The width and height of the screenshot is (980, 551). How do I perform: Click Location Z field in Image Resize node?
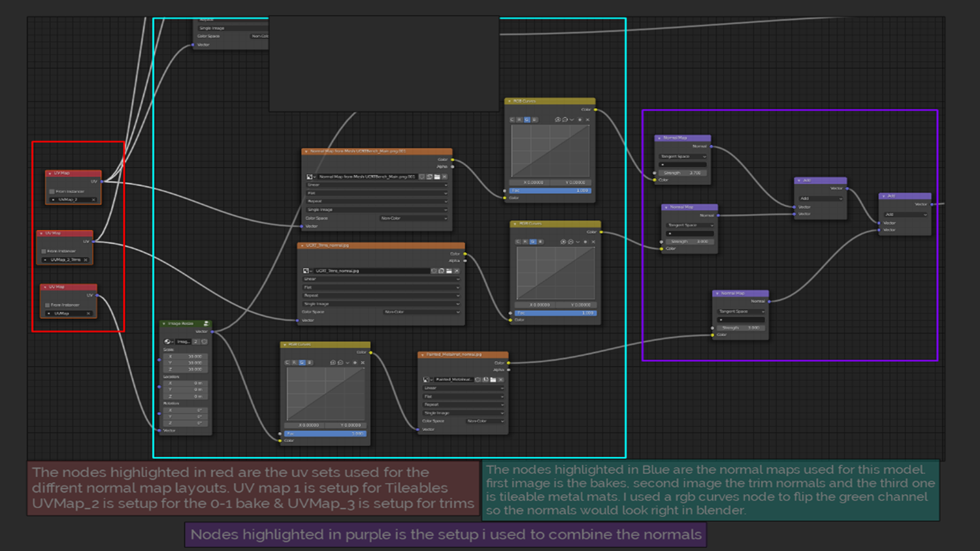pos(184,396)
